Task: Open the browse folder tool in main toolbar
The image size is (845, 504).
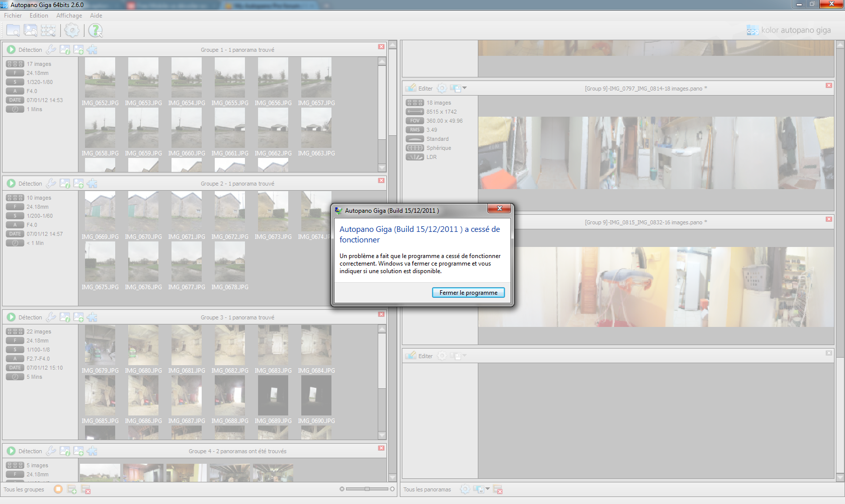Action: (13, 31)
